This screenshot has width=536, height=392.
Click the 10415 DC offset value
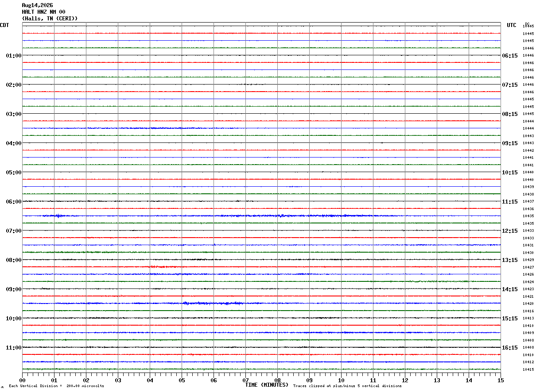pyautogui.click(x=528, y=369)
